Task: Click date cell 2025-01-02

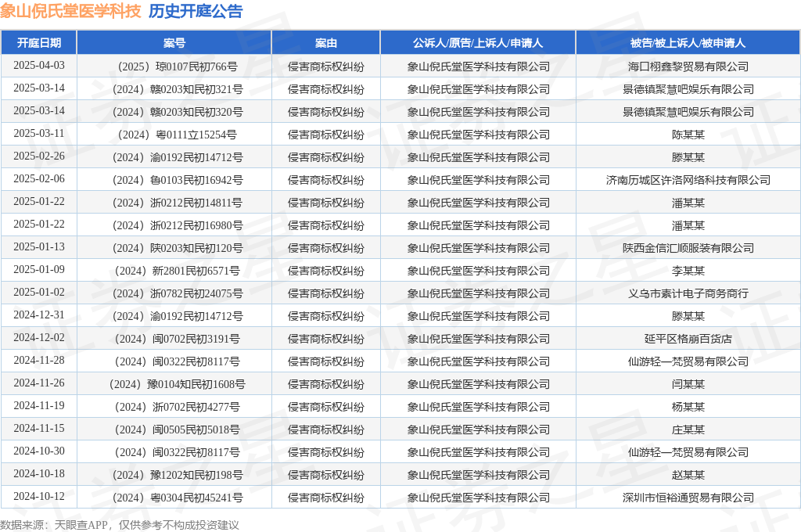Action: click(x=39, y=293)
